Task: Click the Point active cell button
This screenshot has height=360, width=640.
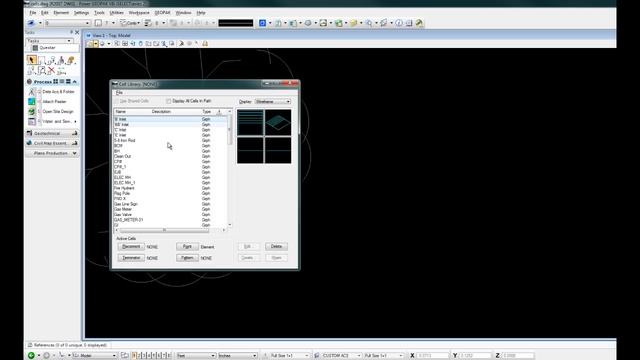Action: click(187, 247)
